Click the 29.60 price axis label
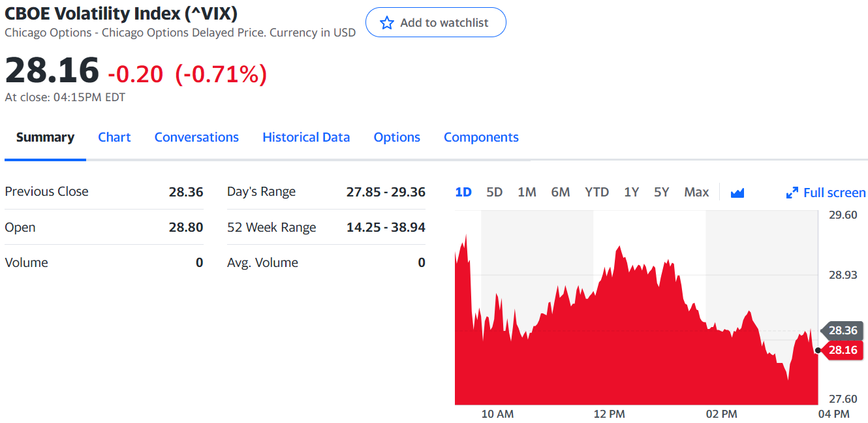868x423 pixels. pyautogui.click(x=843, y=215)
